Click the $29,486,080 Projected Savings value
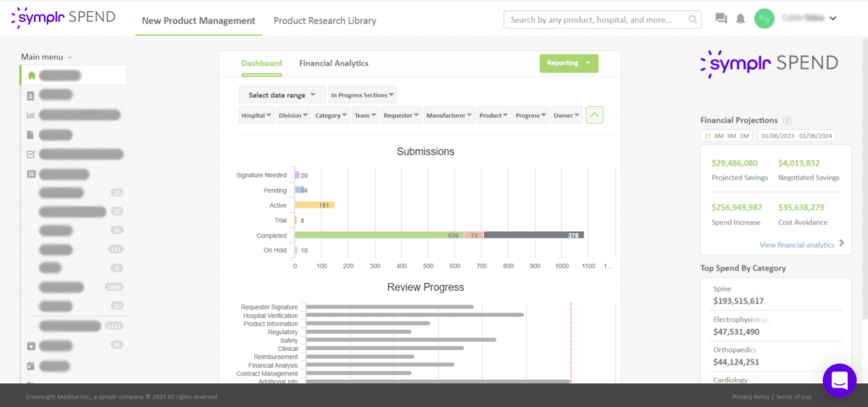The image size is (868, 407). coord(735,164)
